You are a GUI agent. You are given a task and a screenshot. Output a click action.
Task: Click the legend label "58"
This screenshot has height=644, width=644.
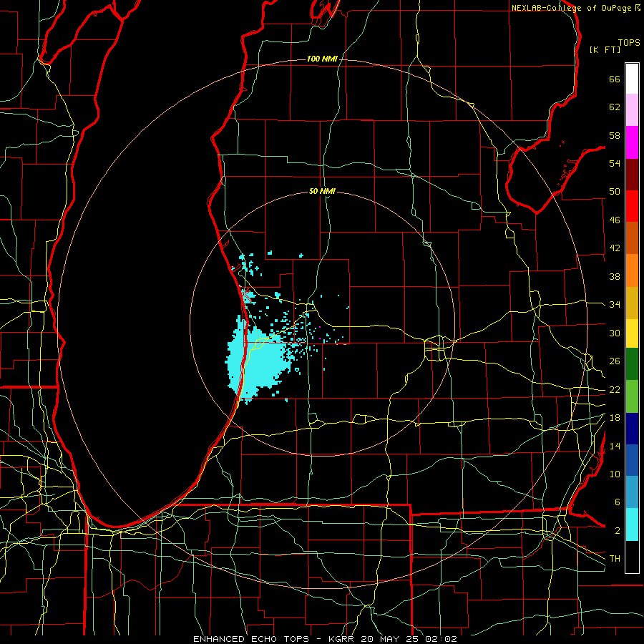(x=615, y=135)
